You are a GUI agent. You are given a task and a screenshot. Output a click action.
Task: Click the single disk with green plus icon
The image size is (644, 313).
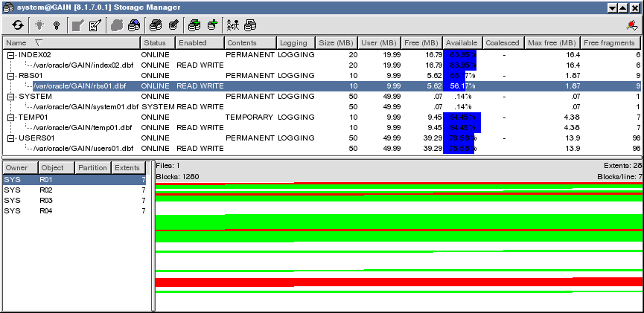[x=212, y=25]
